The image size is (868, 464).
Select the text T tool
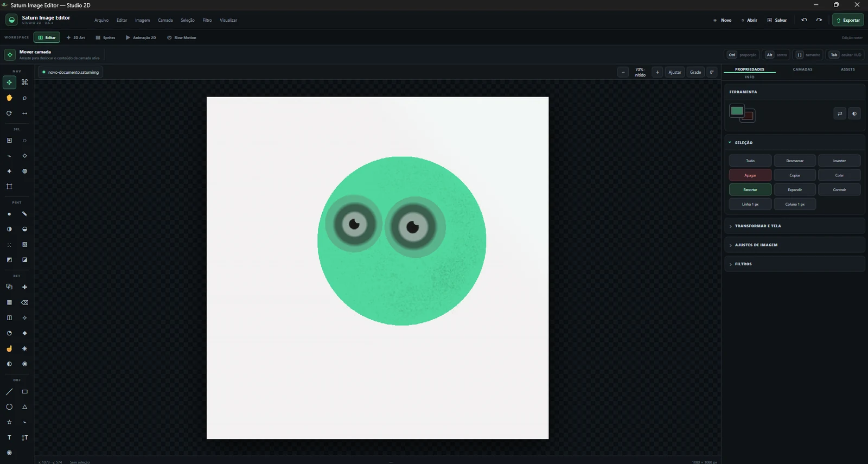[9, 437]
